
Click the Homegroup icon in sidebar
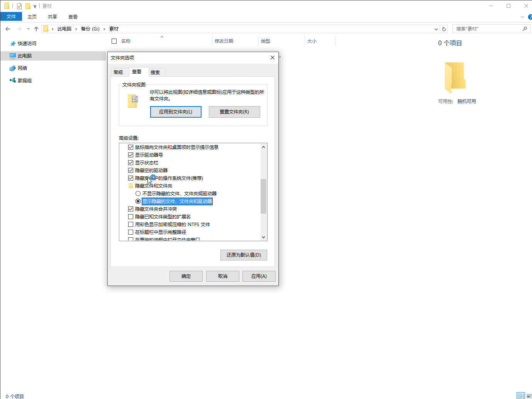tap(13, 80)
